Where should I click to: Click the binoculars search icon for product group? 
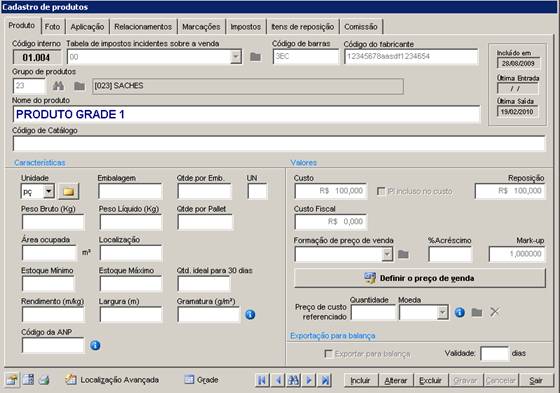(x=58, y=86)
